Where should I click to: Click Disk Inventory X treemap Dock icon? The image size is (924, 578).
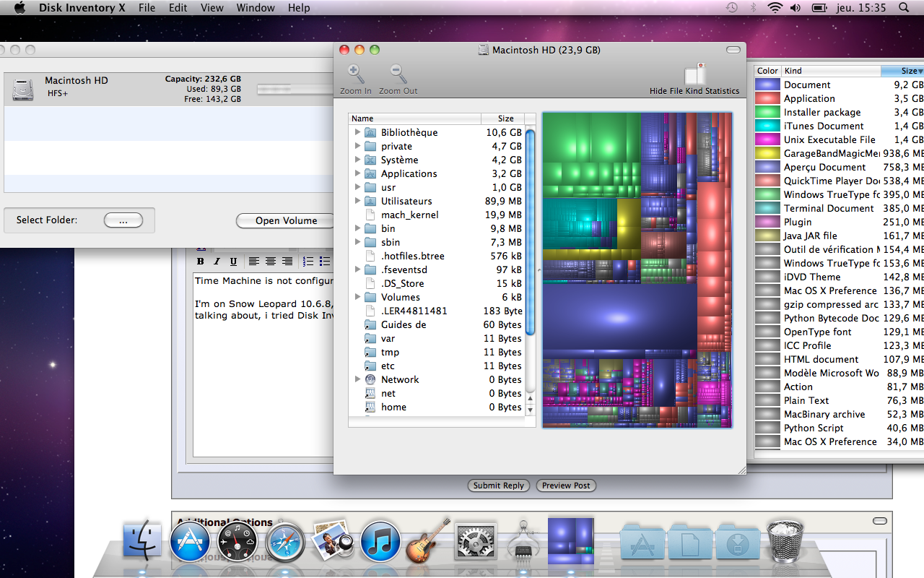point(570,540)
